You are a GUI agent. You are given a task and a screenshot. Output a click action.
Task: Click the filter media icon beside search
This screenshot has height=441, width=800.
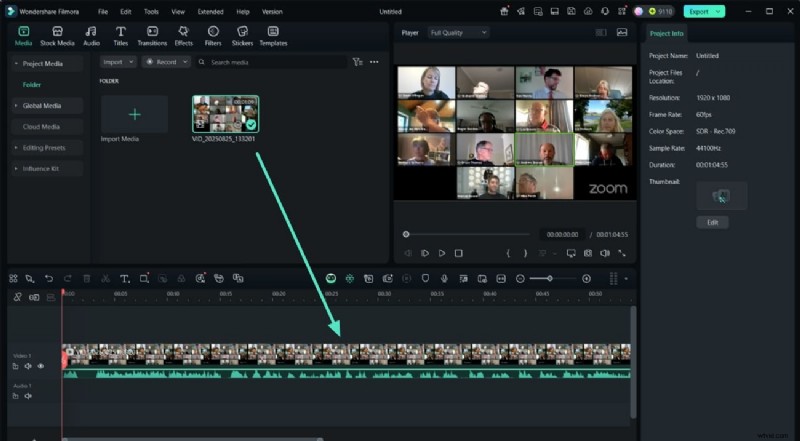point(357,62)
